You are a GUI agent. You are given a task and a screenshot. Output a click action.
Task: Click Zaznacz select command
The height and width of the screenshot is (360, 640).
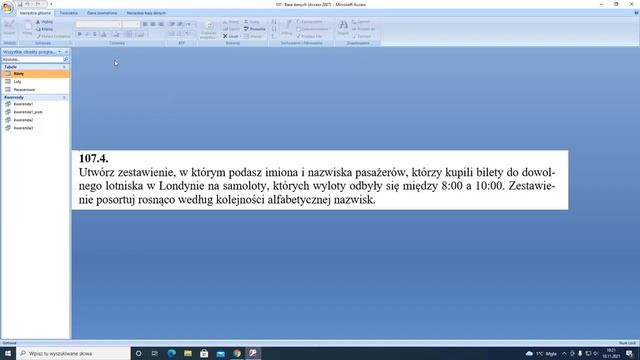(362, 36)
